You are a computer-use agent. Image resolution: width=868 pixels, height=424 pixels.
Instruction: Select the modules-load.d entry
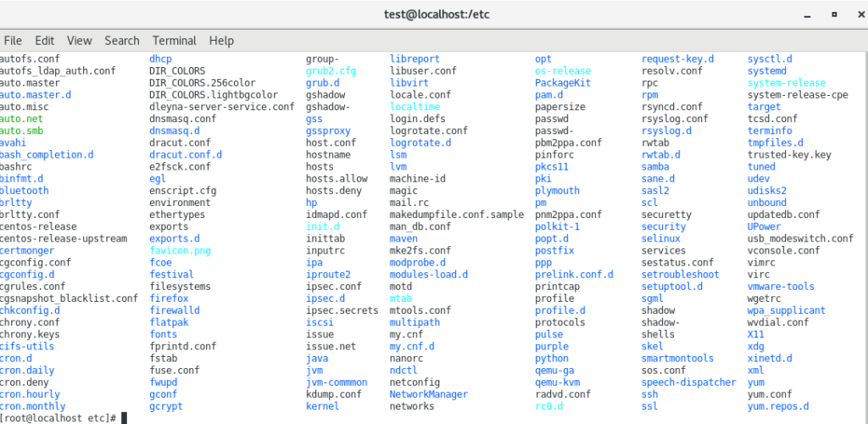(x=429, y=275)
